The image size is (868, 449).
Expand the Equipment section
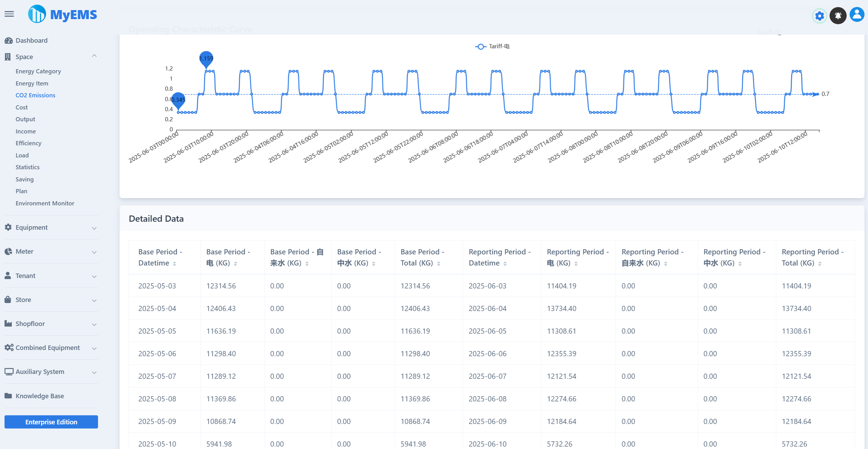94,228
